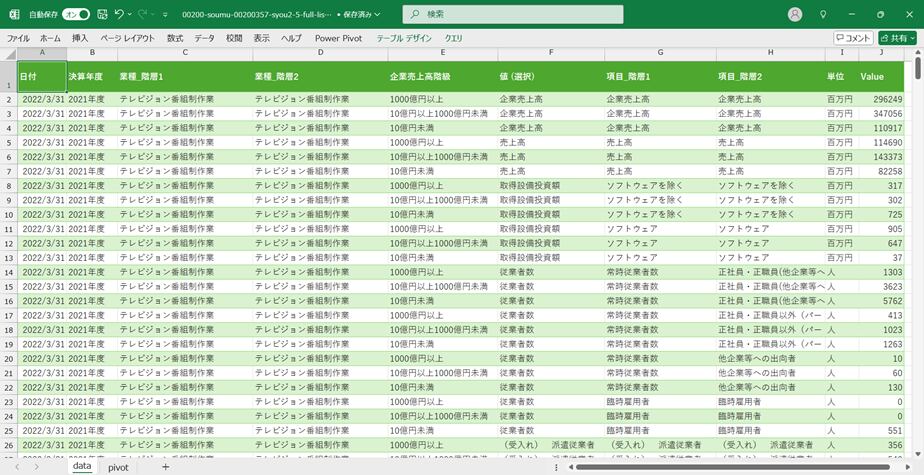
Task: Open the 挿入 ribbon tab
Action: click(x=80, y=38)
